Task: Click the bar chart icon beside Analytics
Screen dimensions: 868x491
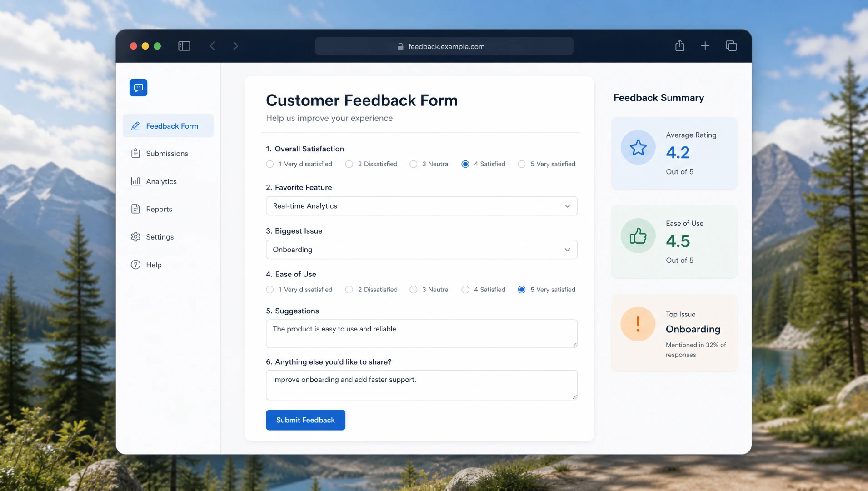Action: coord(135,181)
